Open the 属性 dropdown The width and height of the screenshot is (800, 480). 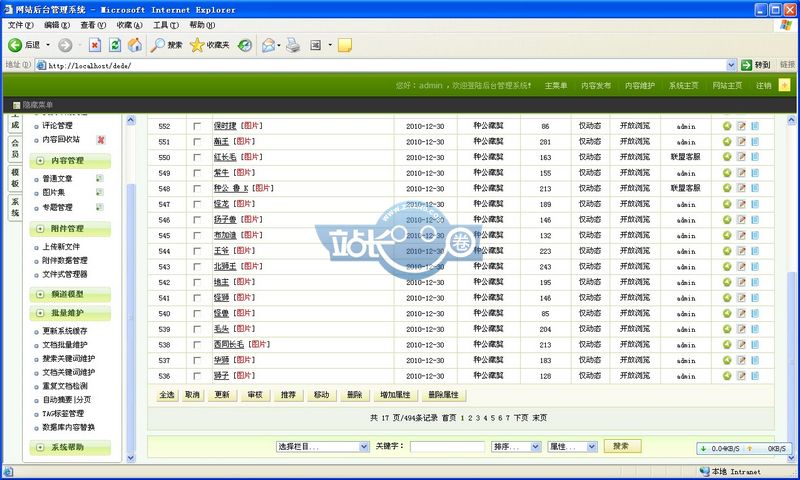572,446
